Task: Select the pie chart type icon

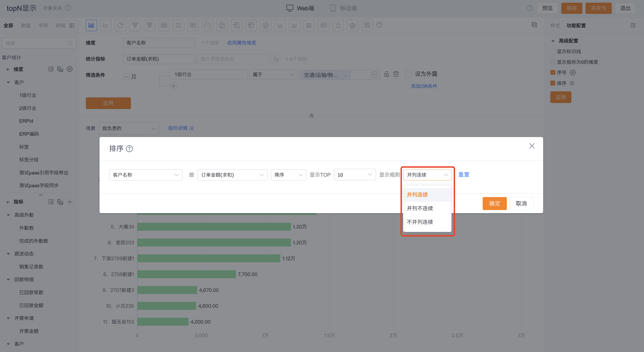Action: 121,25
